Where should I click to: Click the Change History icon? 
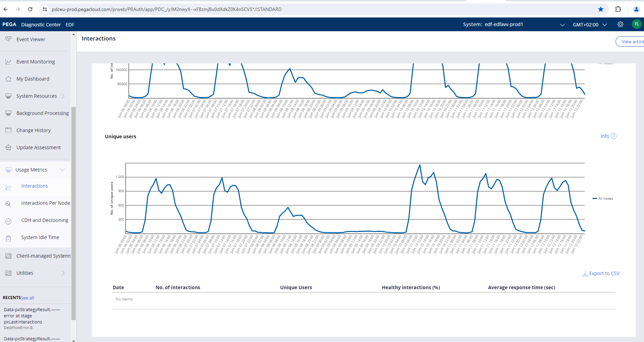coord(9,130)
